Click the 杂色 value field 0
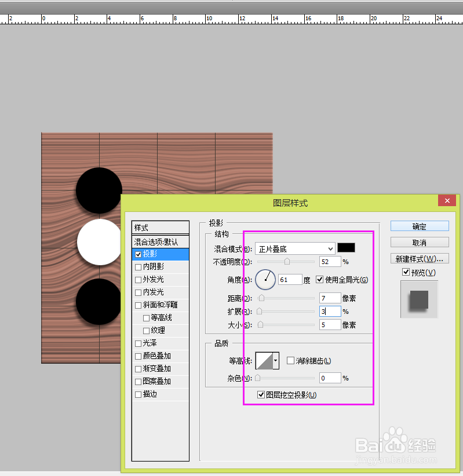 click(330, 378)
